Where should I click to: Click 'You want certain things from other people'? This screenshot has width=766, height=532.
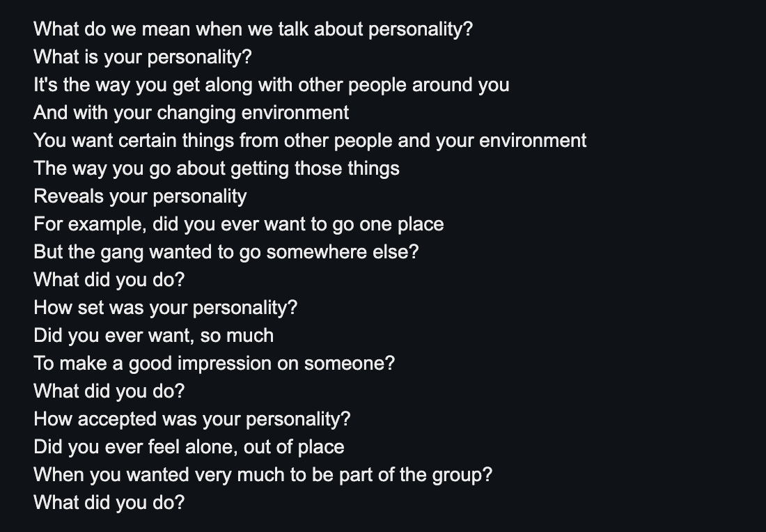point(214,141)
